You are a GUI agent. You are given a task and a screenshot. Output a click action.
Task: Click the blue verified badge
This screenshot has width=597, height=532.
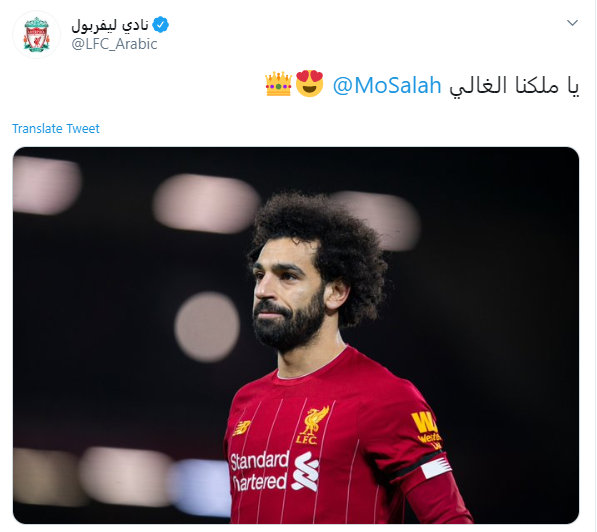click(x=160, y=25)
